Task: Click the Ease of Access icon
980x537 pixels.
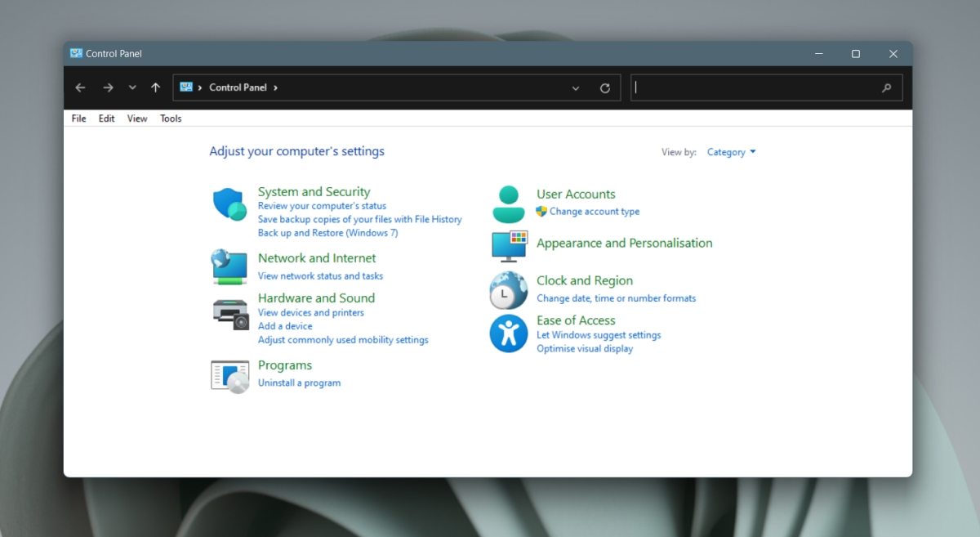Action: tap(509, 333)
